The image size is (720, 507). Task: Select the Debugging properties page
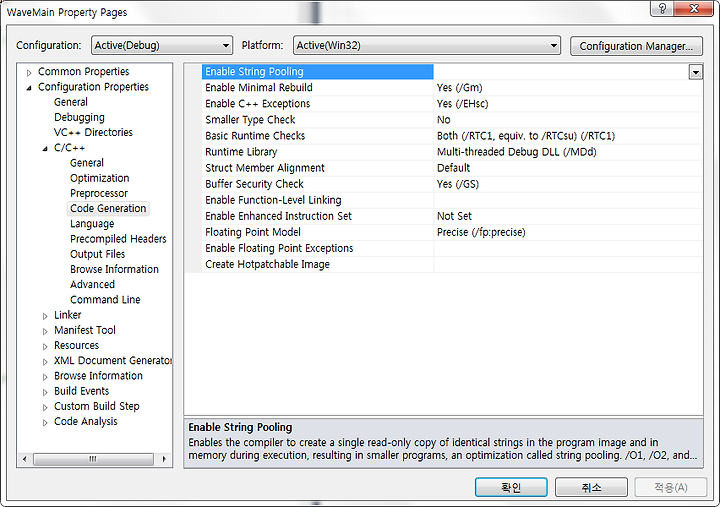79,117
